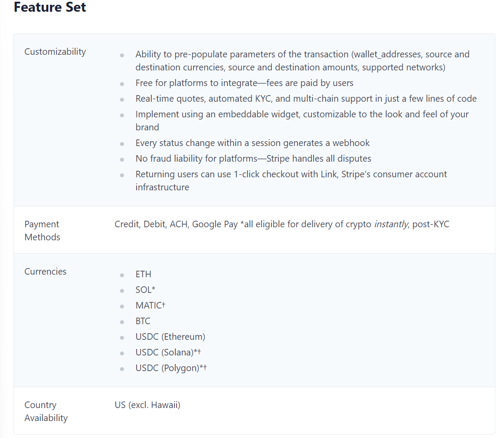
Task: Click the USDC (Ethereum) list entry
Action: click(x=170, y=337)
